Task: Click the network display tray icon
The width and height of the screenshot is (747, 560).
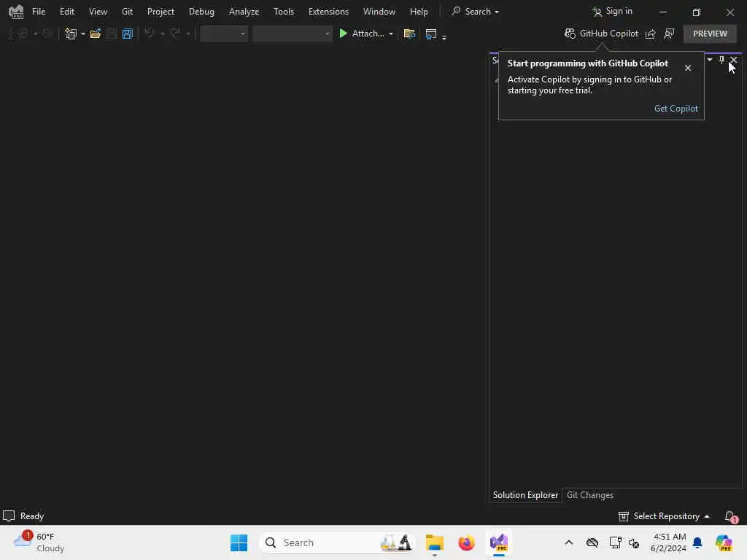Action: [615, 542]
